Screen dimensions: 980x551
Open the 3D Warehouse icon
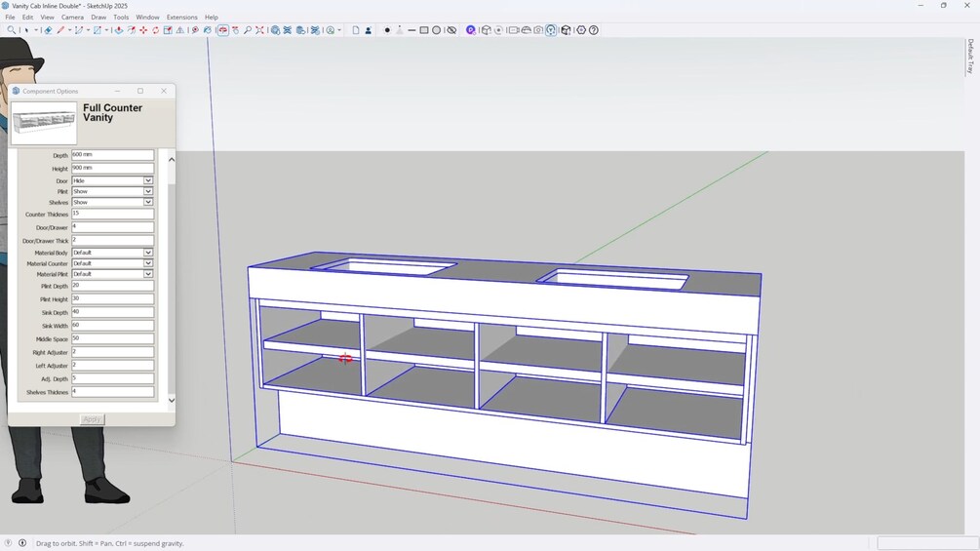(x=276, y=30)
